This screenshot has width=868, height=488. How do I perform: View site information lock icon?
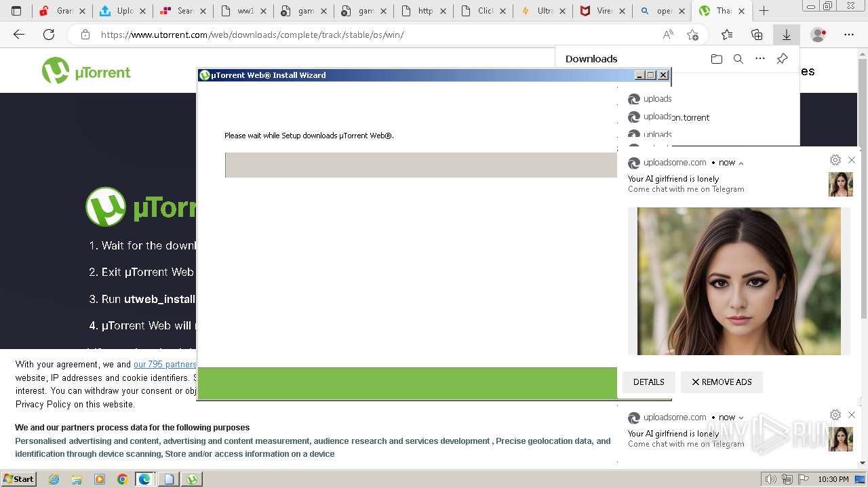pos(85,35)
